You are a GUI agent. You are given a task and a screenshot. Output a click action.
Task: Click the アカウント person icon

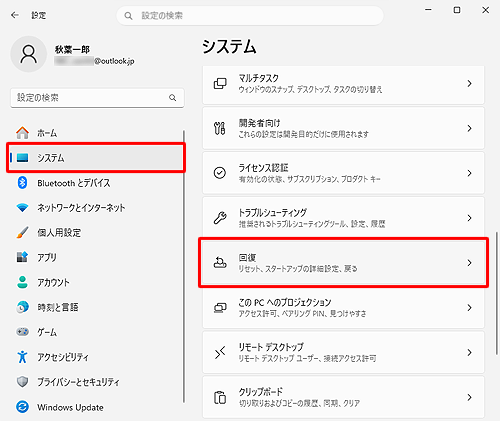click(22, 282)
